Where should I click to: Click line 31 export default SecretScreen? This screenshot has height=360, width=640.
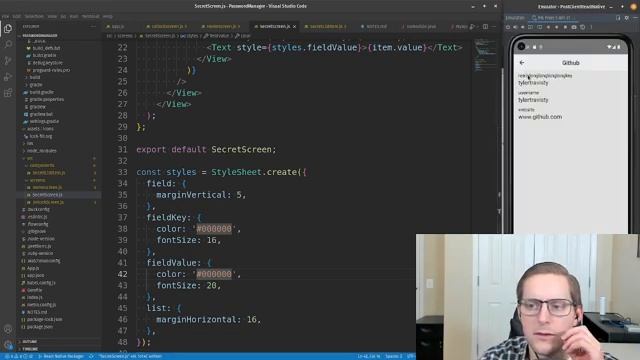click(206, 149)
